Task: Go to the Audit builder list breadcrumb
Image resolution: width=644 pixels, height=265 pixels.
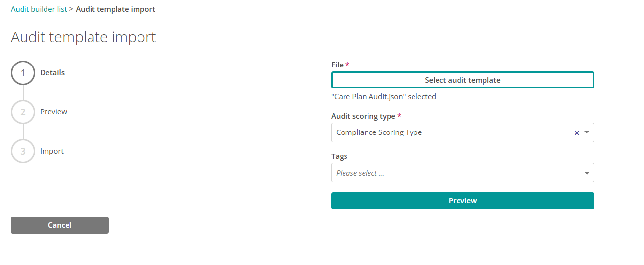Action: [x=39, y=9]
